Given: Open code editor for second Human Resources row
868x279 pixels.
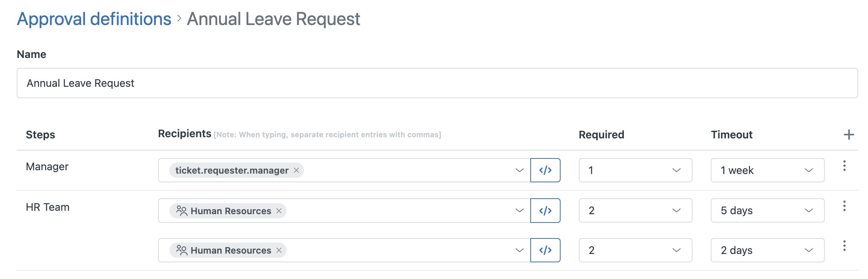Looking at the screenshot, I should click(x=545, y=250).
